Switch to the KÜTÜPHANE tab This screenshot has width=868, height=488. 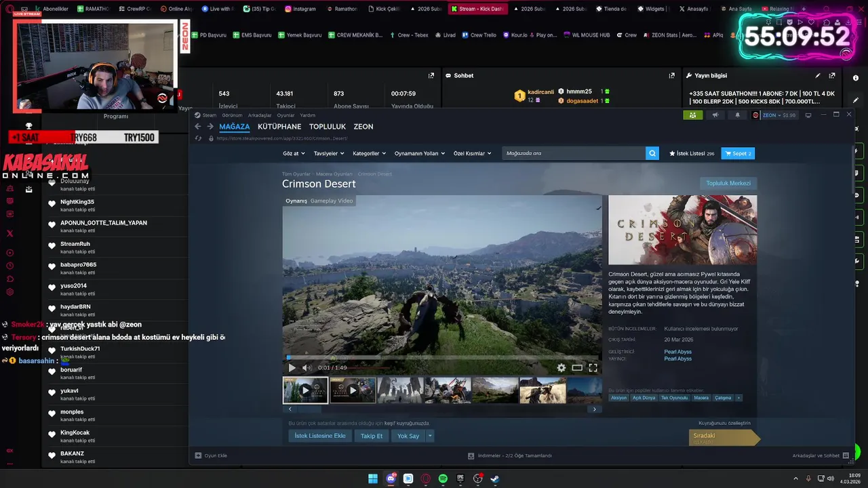tap(279, 126)
